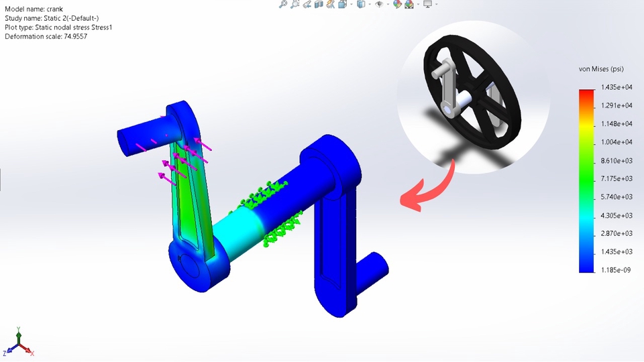Click the View Orientation cube icon
Screen dimensions: 644x362
click(343, 4)
